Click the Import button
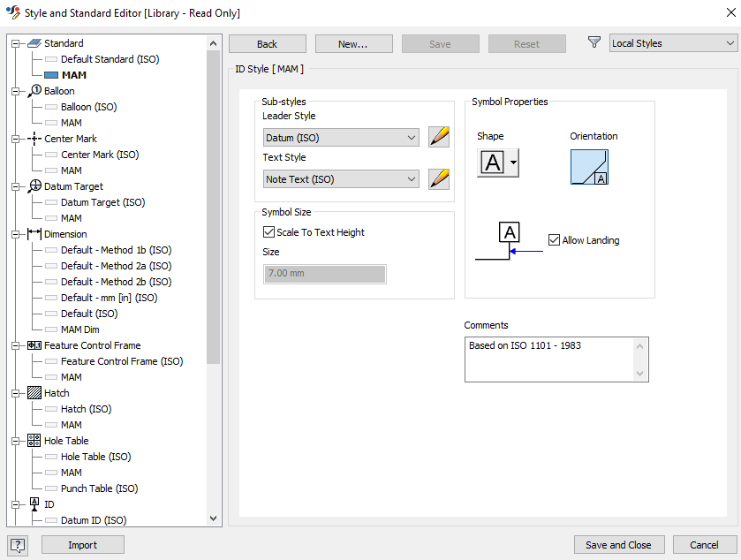Viewport: 741px width, 560px height. click(83, 545)
